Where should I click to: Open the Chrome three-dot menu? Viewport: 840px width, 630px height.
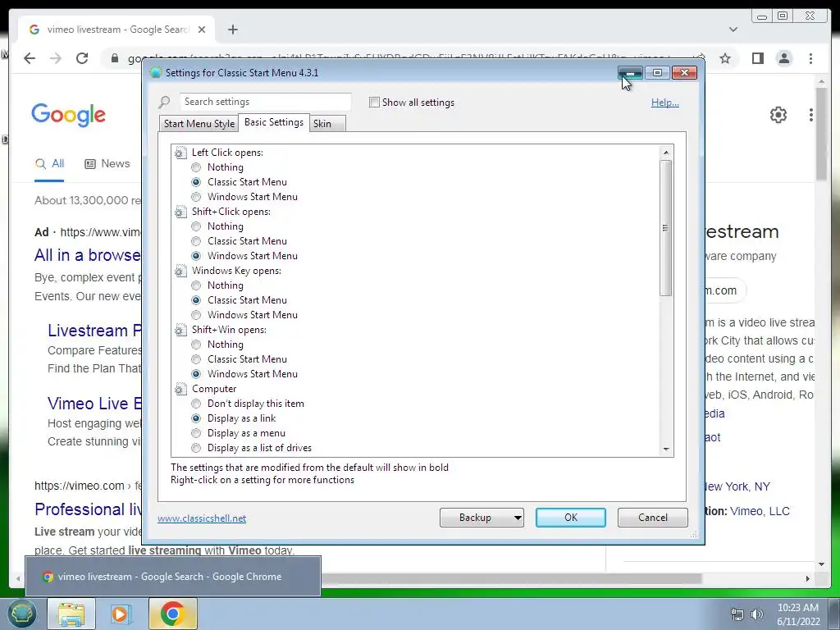coord(810,58)
